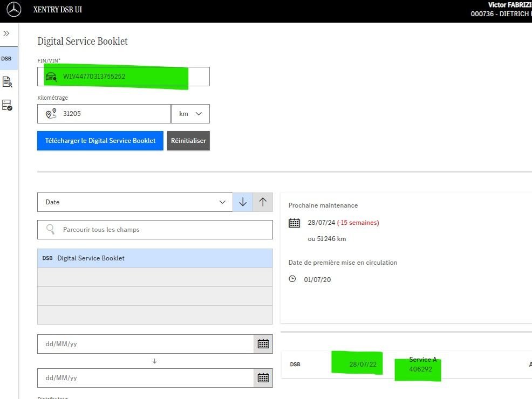Click the next maintenance date 28/07/24
Viewport: 532px width, 399px height.
pos(321,223)
